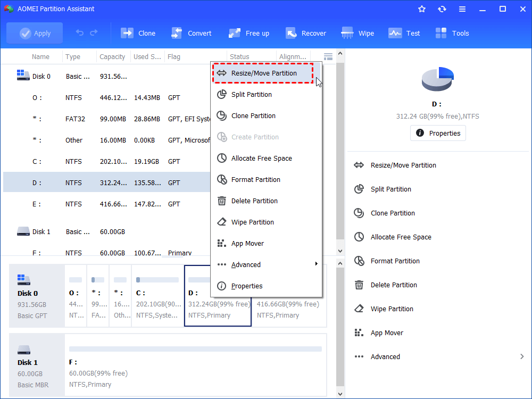Image resolution: width=532 pixels, height=399 pixels.
Task: Click the refresh icon in title bar
Action: click(442, 9)
